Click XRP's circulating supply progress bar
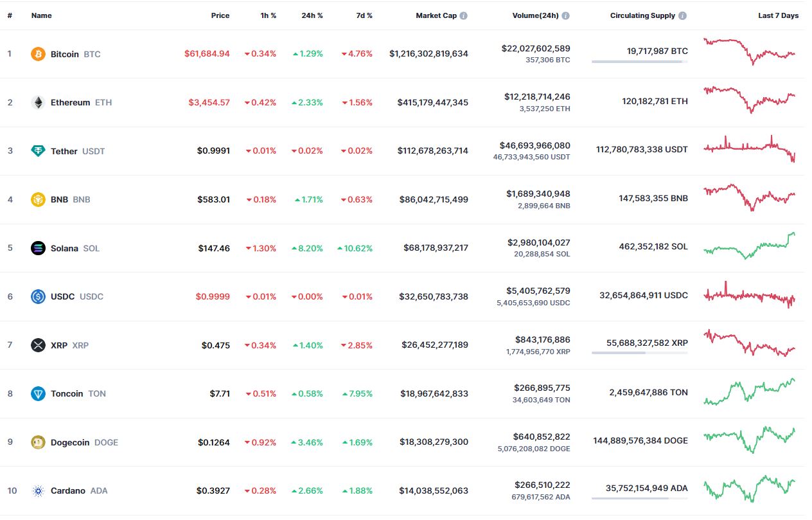This screenshot has height=520, width=812. [639, 353]
